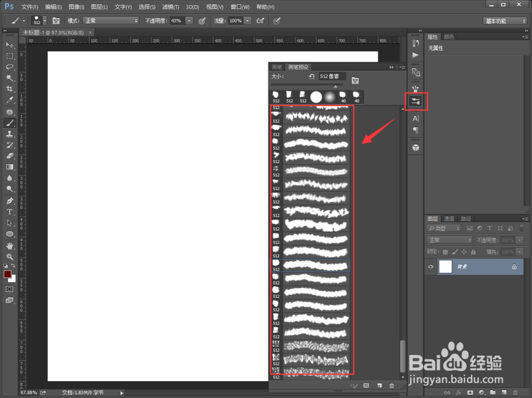
Task: Select the highlighted brush stroke preset
Action: point(310,266)
